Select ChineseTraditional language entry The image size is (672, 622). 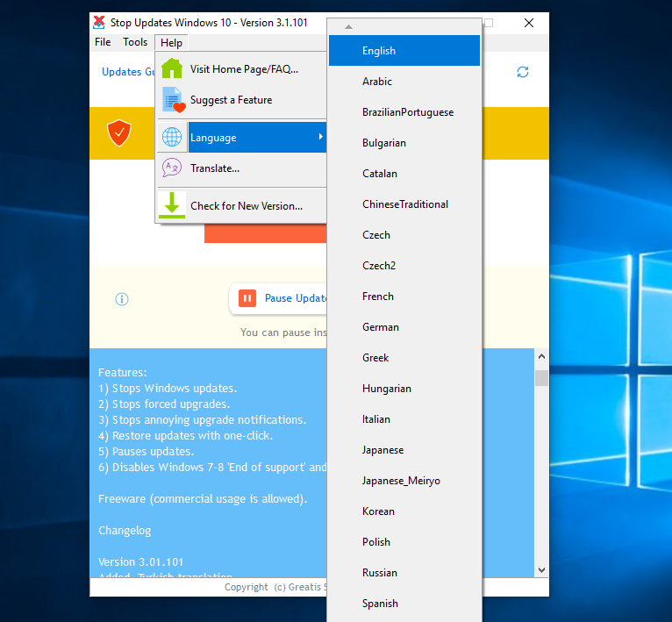pos(404,204)
